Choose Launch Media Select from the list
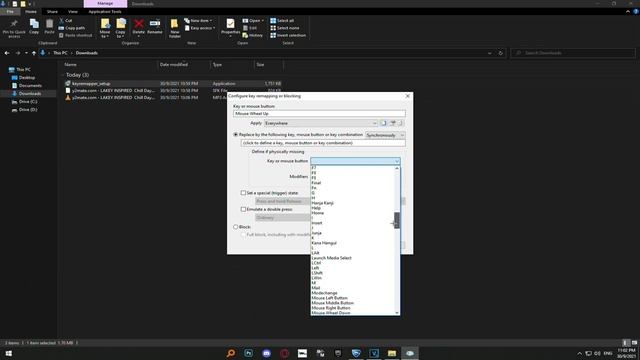This screenshot has width=640, height=360. pos(331,258)
